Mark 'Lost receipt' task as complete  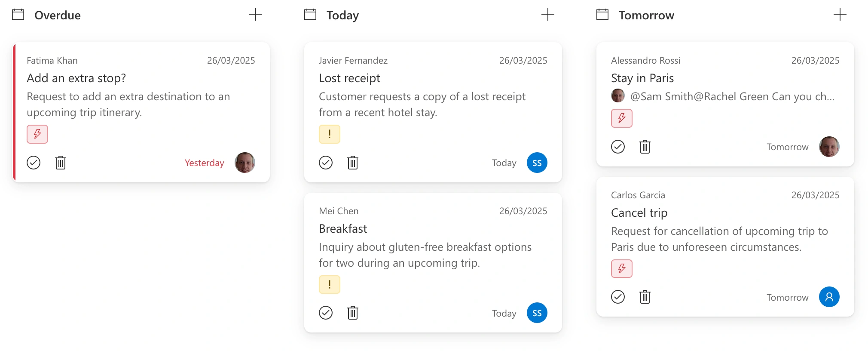point(326,163)
